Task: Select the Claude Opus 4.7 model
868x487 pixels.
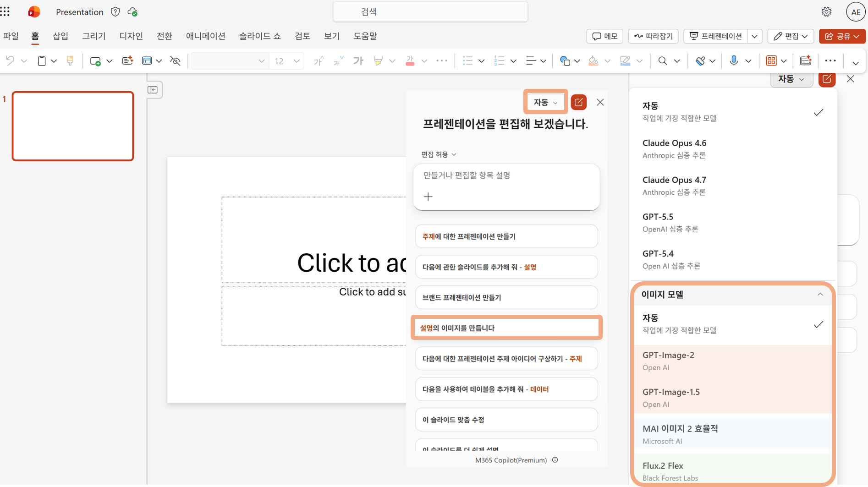Action: (x=733, y=186)
